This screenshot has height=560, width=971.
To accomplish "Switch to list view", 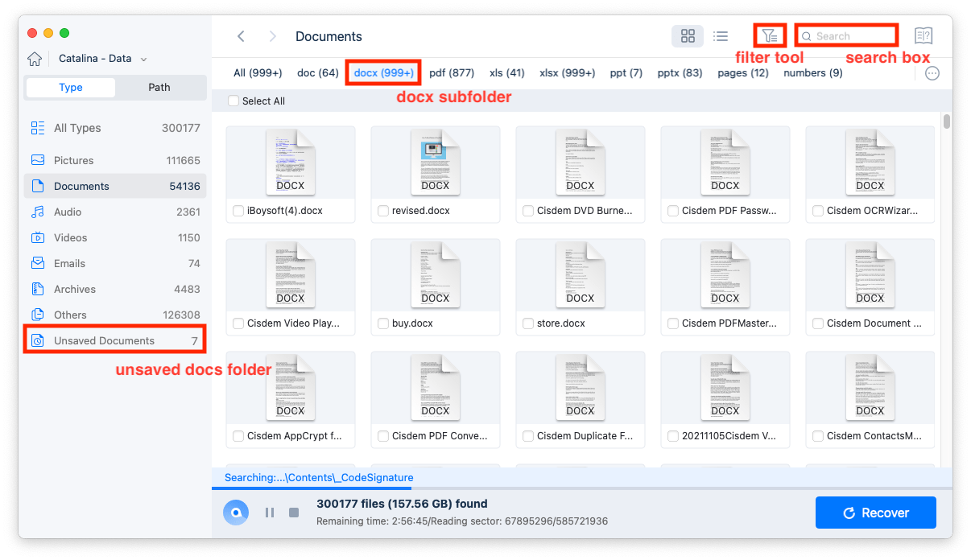I will pos(721,35).
